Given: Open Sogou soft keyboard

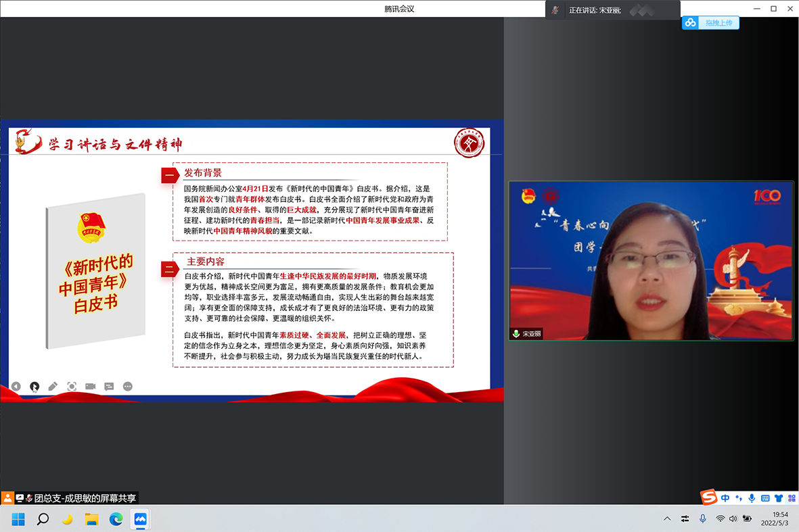Looking at the screenshot, I should [x=765, y=498].
